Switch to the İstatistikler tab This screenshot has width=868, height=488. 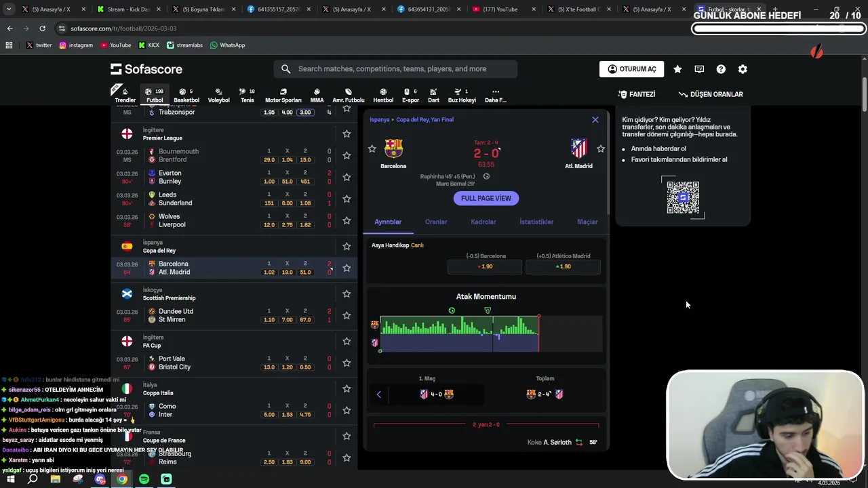pyautogui.click(x=536, y=222)
